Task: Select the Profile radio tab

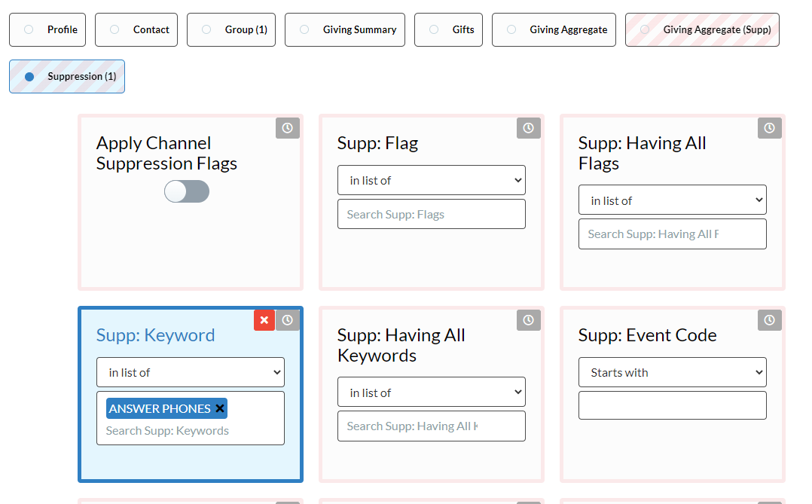Action: click(47, 29)
